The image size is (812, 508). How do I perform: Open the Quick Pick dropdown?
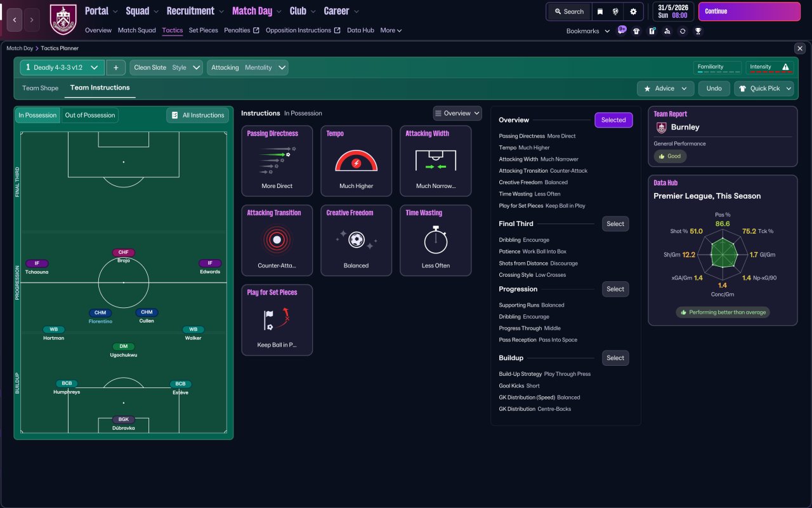click(764, 88)
